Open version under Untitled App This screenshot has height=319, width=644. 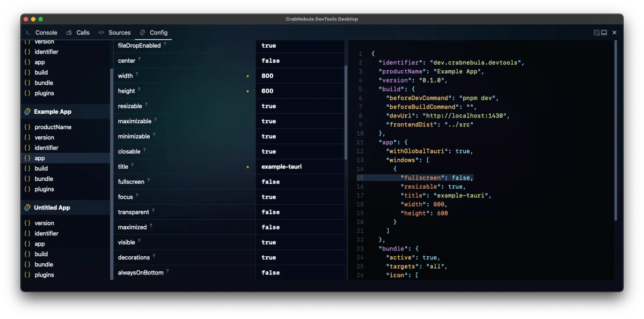(65, 223)
